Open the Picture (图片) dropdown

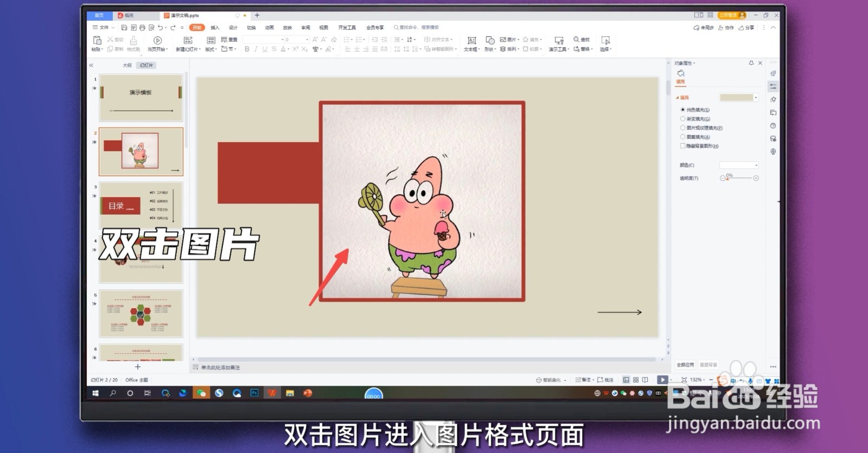(x=510, y=40)
